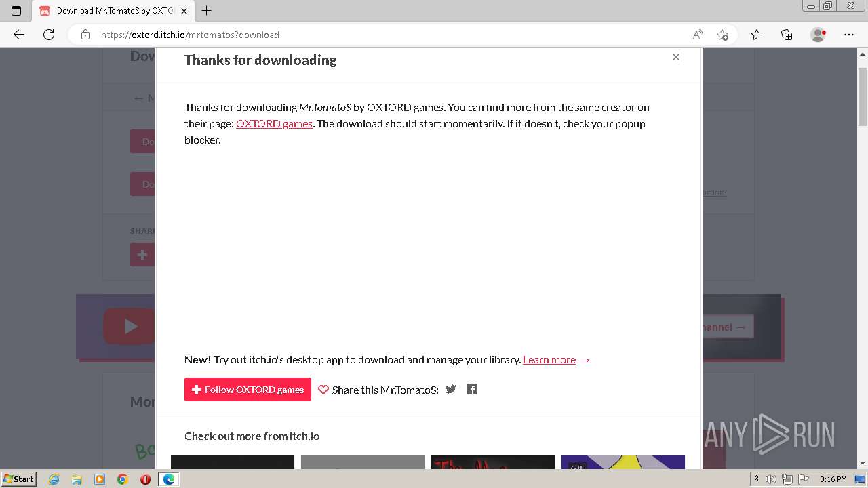Close the Thanks for downloading dialog
The width and height of the screenshot is (868, 488).
pyautogui.click(x=675, y=57)
